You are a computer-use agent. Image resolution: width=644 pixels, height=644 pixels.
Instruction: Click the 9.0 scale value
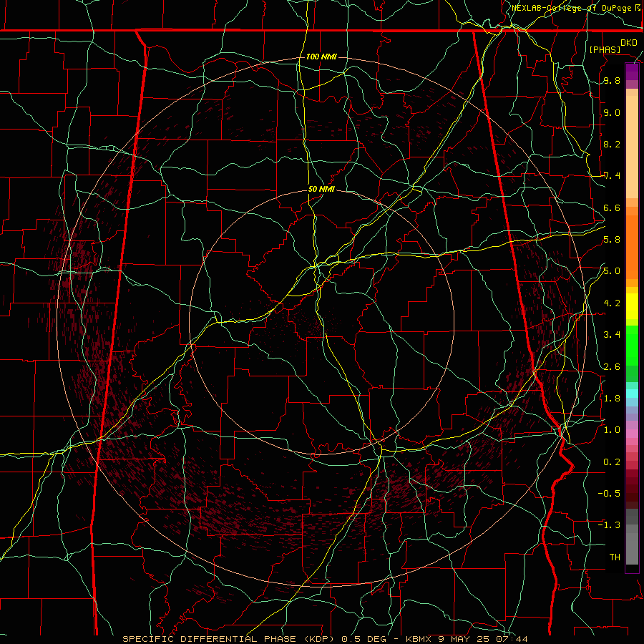point(612,112)
